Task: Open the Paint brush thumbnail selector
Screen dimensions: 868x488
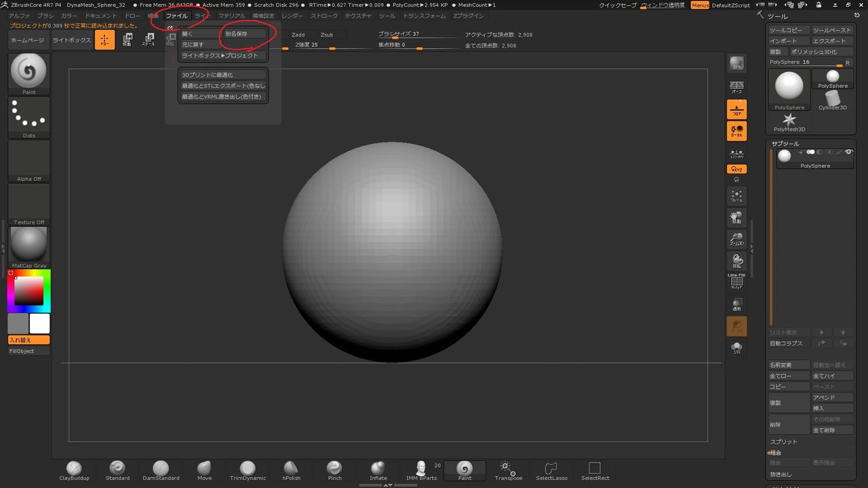Action: point(29,74)
